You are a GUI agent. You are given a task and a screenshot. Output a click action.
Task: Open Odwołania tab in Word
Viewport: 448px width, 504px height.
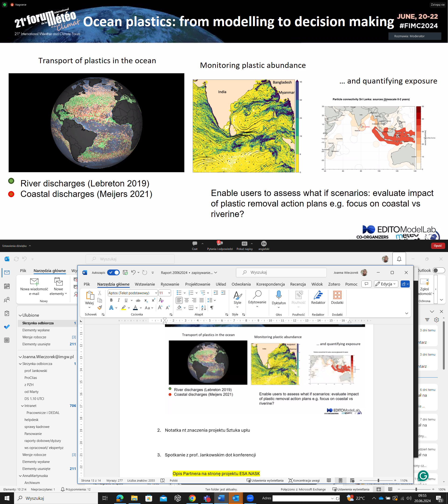(x=241, y=284)
